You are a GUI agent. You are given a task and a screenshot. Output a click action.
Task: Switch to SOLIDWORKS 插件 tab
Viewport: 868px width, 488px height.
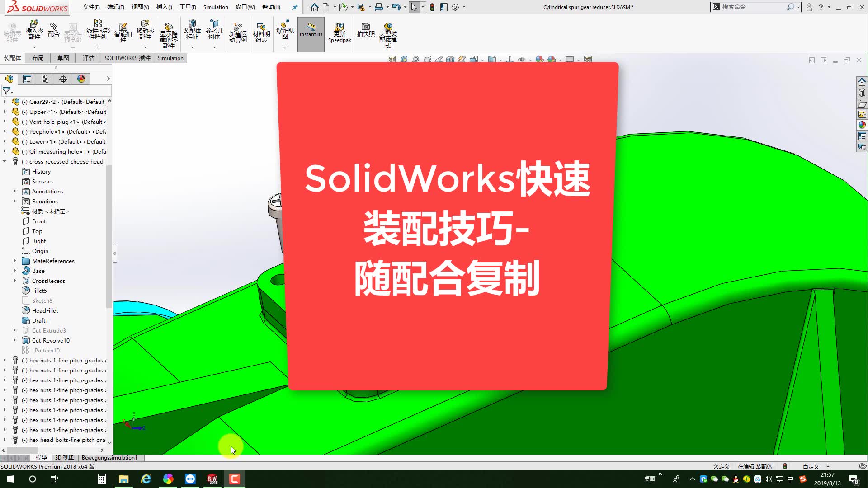(x=127, y=58)
